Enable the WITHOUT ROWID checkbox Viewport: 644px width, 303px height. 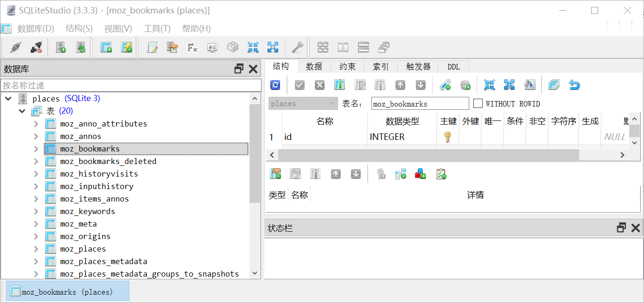(478, 103)
